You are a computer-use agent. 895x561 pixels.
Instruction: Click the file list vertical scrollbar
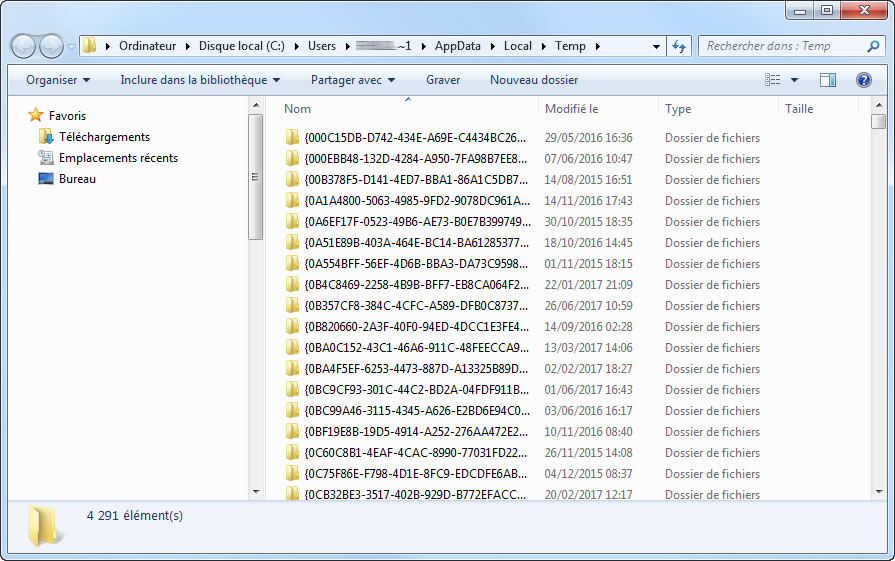[x=878, y=300]
